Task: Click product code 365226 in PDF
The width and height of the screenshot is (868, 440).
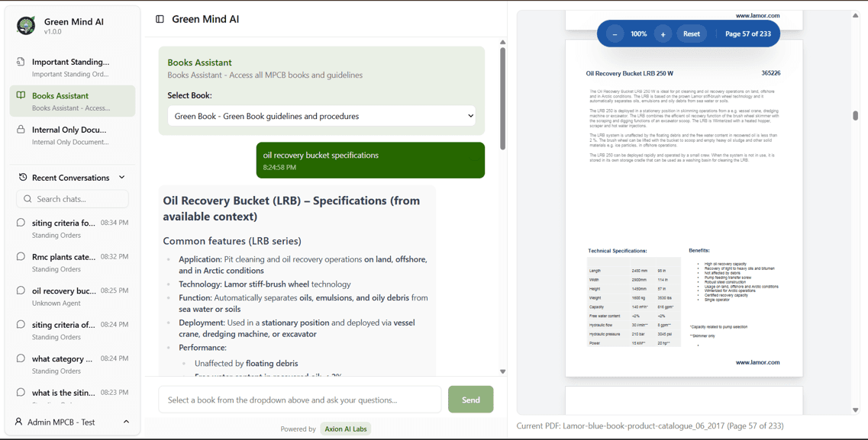Action: tap(770, 73)
